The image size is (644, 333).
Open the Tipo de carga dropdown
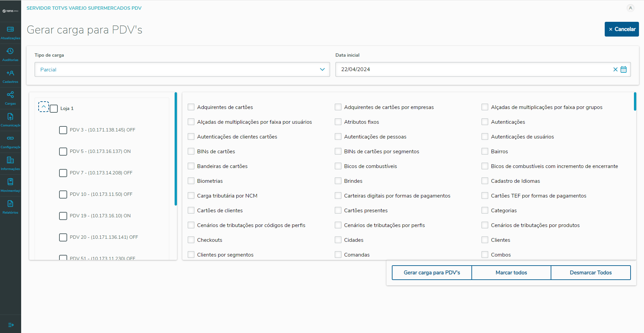point(182,69)
